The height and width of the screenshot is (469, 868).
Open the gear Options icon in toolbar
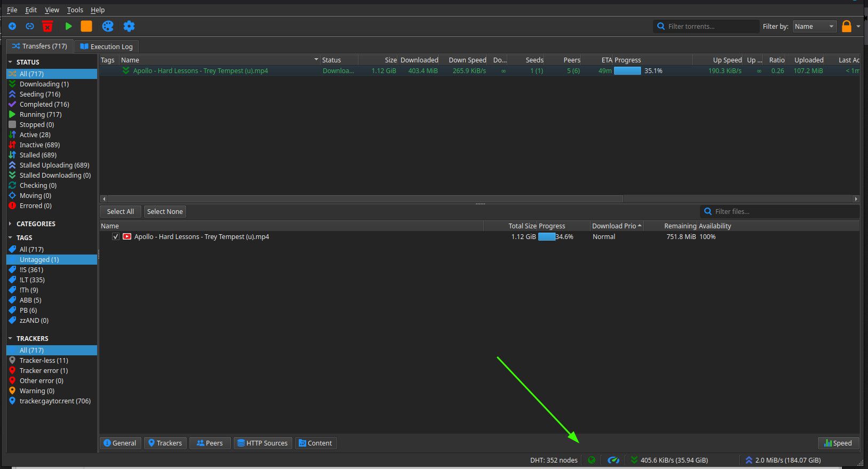click(x=129, y=26)
